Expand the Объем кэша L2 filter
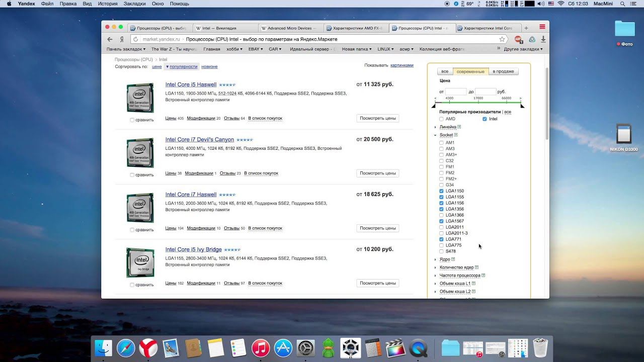 click(x=455, y=292)
